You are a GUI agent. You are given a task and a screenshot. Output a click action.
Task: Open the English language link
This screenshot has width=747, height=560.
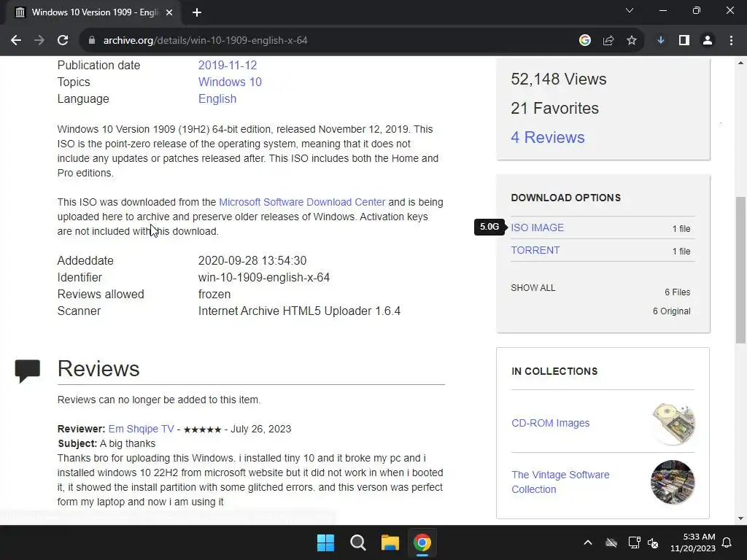pos(217,98)
